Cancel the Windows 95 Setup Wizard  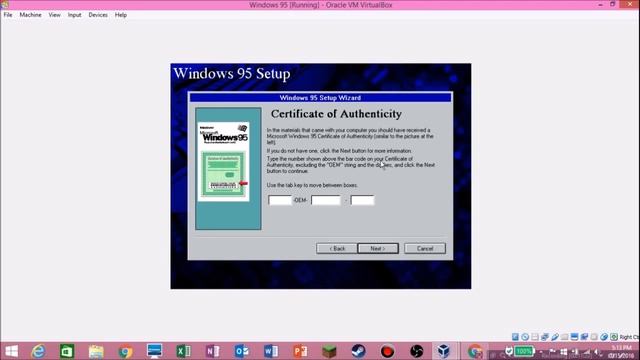[425, 248]
